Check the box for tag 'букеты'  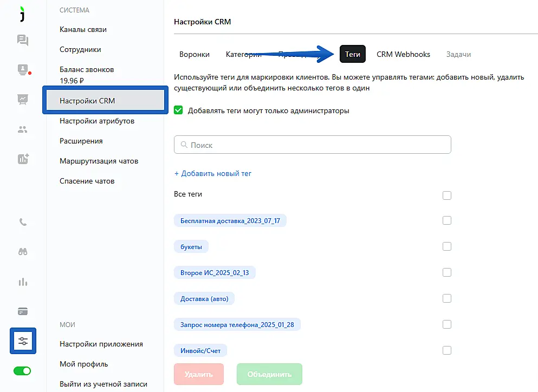[x=447, y=246]
